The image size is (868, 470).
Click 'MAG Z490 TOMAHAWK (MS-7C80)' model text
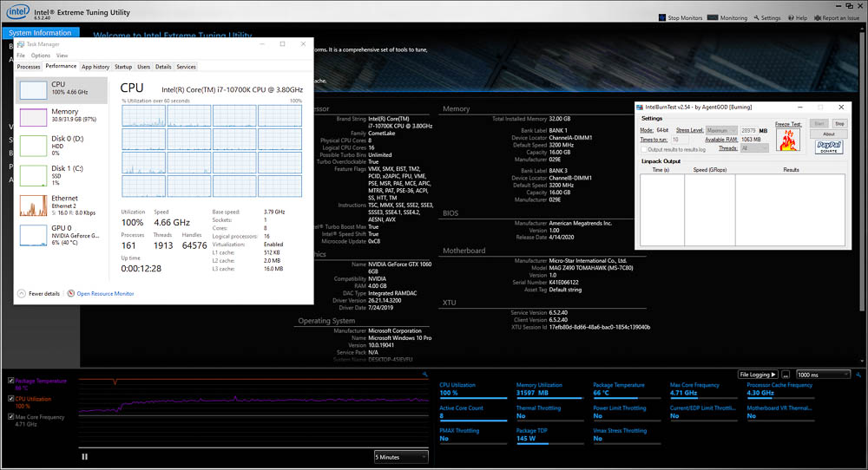pyautogui.click(x=590, y=268)
